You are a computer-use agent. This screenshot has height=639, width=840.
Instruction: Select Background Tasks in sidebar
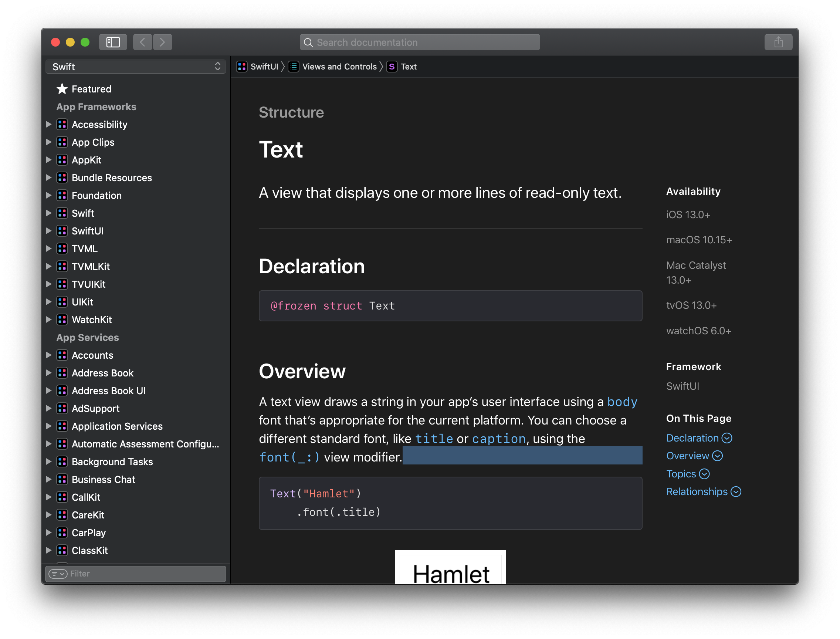(x=112, y=462)
